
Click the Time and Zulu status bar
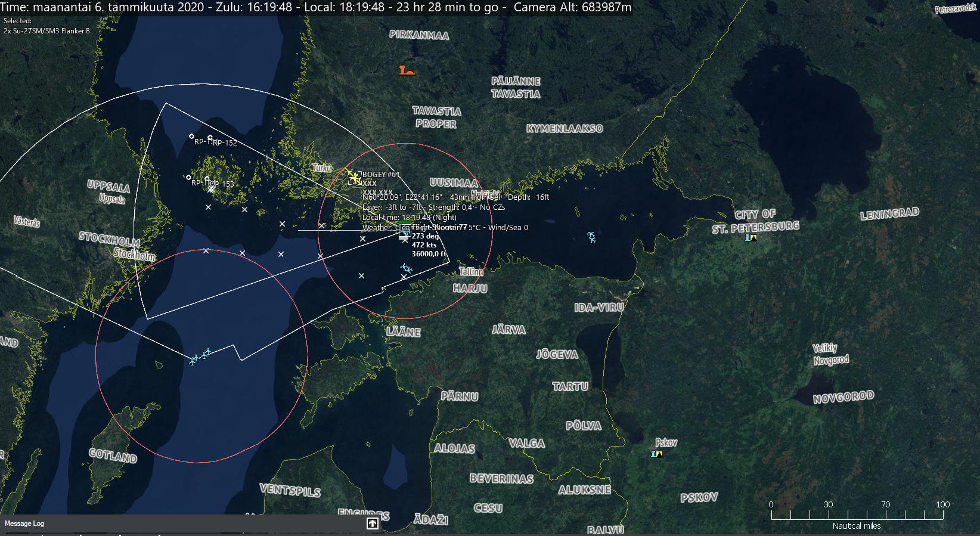click(x=316, y=7)
